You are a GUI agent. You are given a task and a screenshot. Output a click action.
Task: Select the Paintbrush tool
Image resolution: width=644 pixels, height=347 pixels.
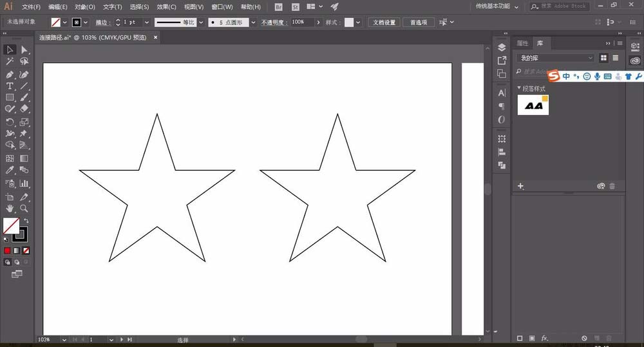click(24, 98)
